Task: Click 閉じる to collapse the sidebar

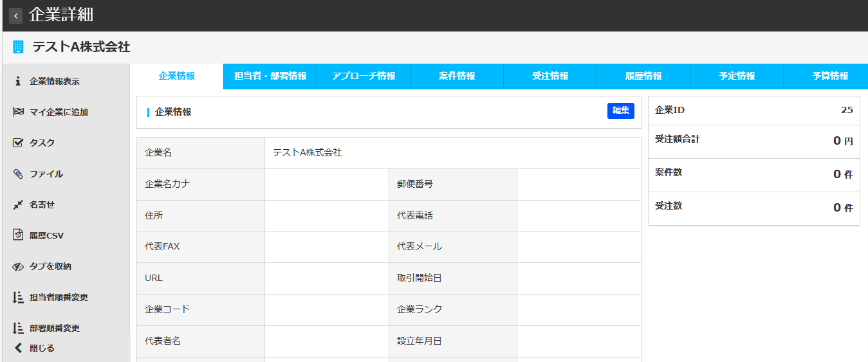Action: (x=42, y=348)
